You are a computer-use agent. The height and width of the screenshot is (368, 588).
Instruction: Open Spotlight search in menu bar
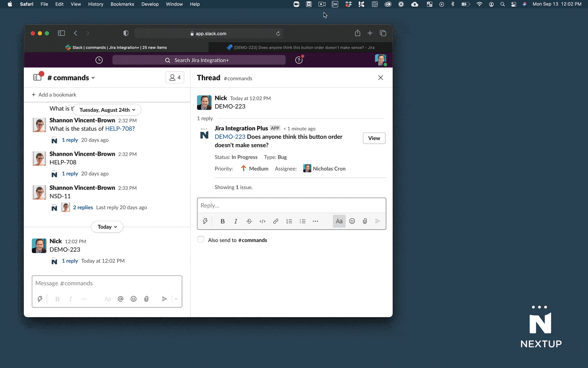[503, 4]
